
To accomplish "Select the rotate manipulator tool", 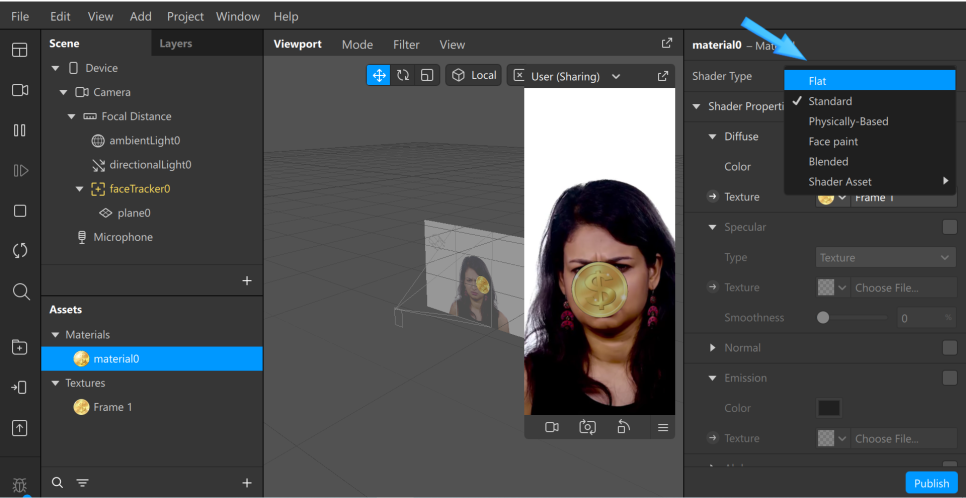I will (x=403, y=76).
